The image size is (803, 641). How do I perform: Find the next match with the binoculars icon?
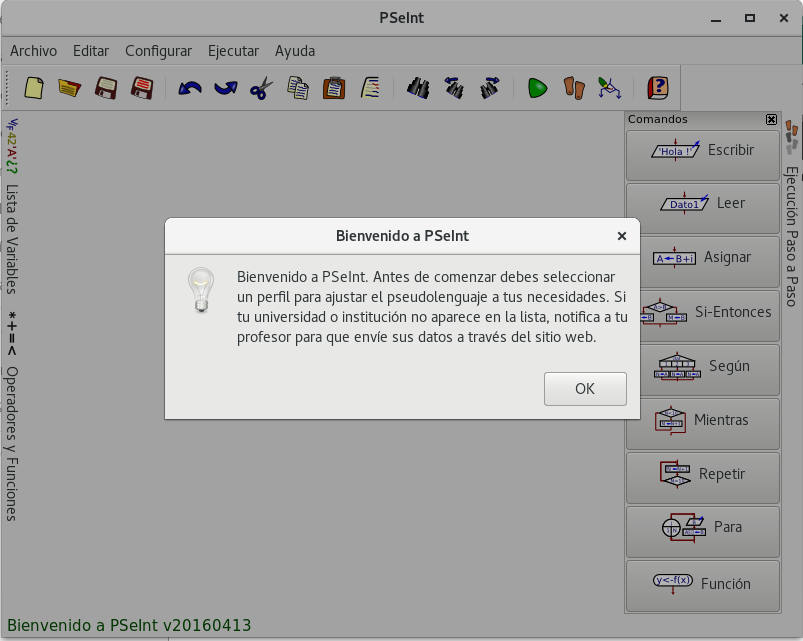click(490, 88)
